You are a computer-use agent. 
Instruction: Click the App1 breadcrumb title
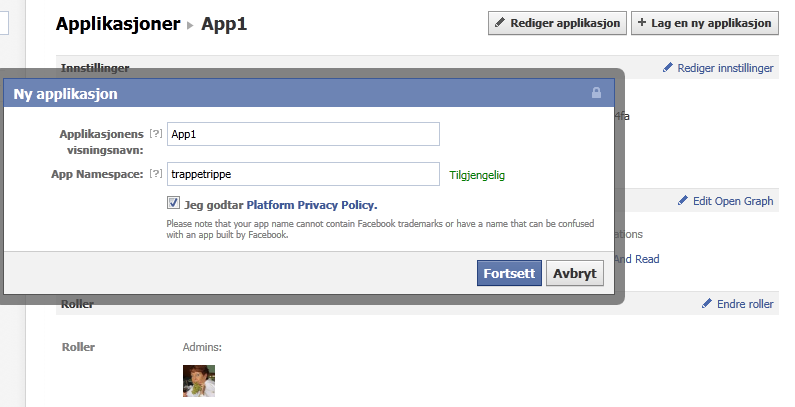224,24
